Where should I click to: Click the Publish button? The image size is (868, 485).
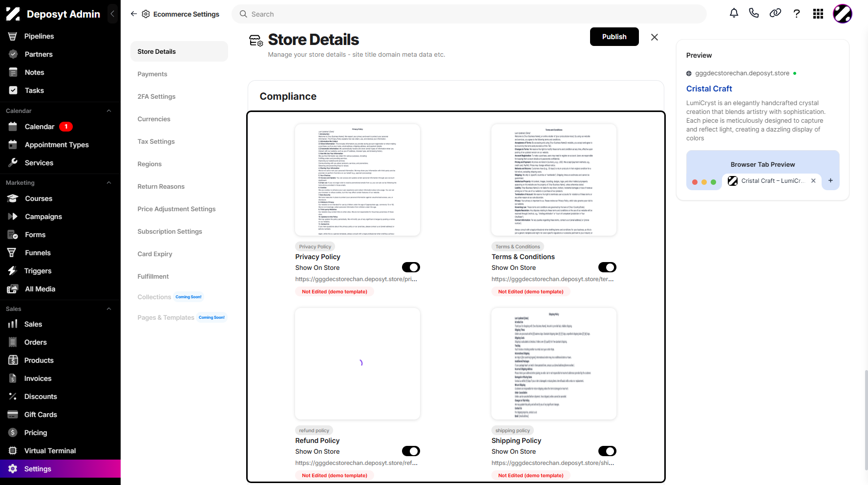pos(614,37)
